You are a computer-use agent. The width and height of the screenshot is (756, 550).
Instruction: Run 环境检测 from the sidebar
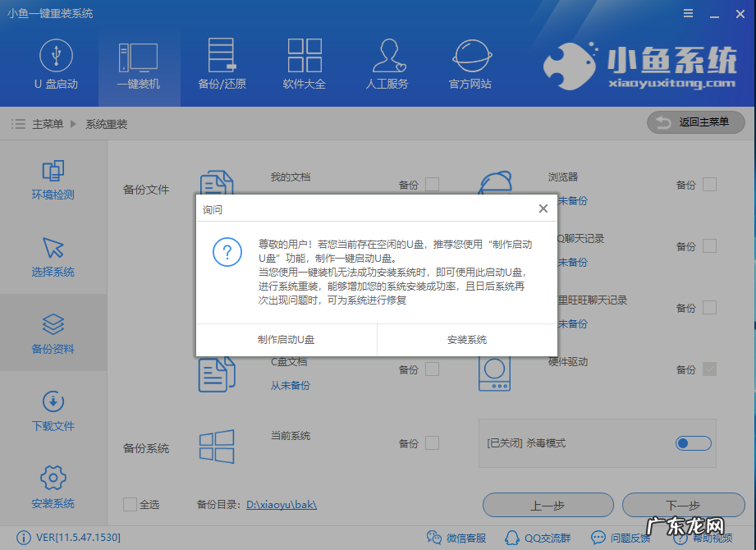click(52, 181)
